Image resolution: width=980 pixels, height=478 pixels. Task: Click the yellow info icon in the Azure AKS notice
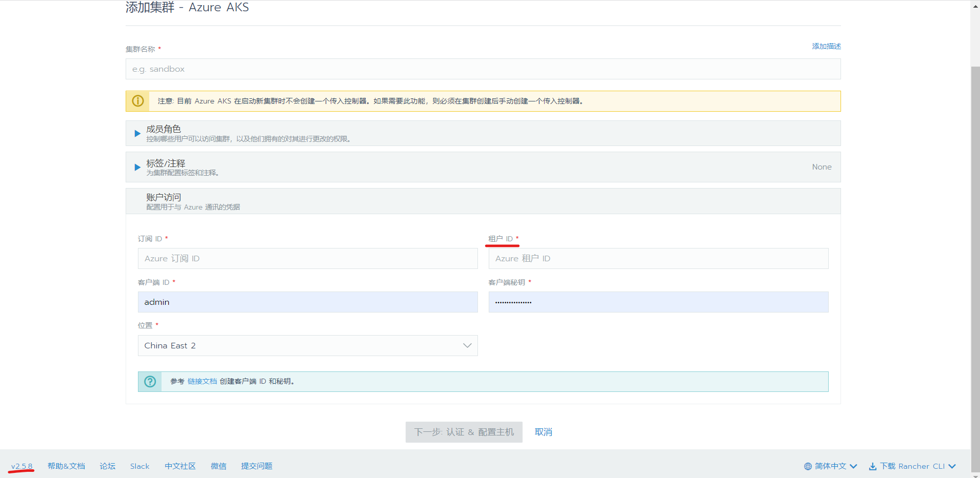138,101
